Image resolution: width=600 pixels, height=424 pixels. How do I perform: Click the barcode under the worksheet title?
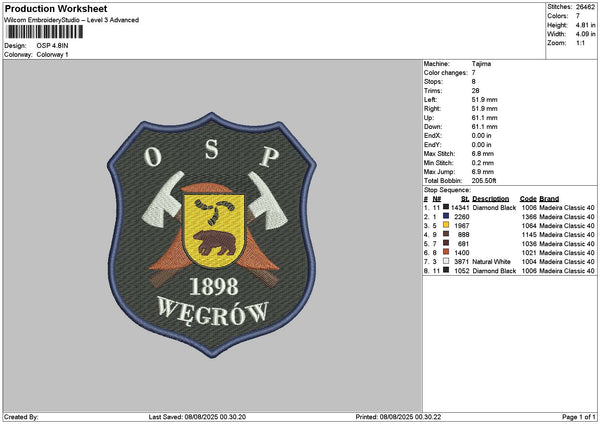tap(45, 32)
